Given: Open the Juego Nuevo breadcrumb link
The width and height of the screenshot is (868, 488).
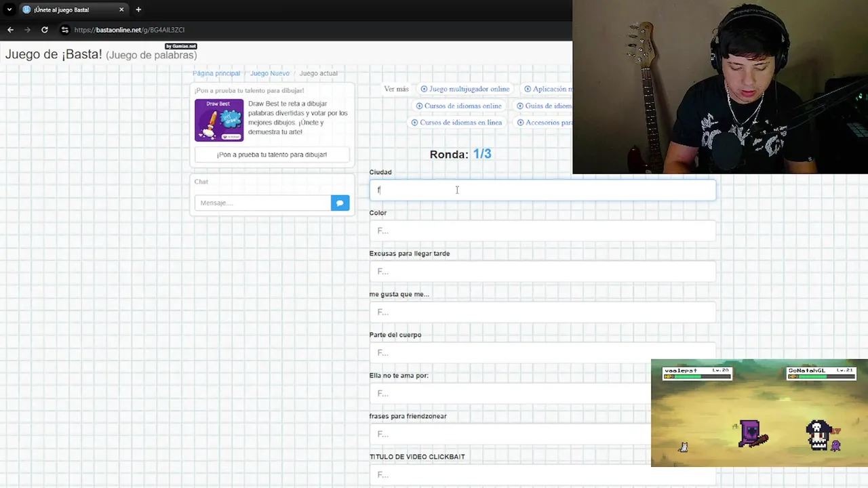Looking at the screenshot, I should pos(270,73).
